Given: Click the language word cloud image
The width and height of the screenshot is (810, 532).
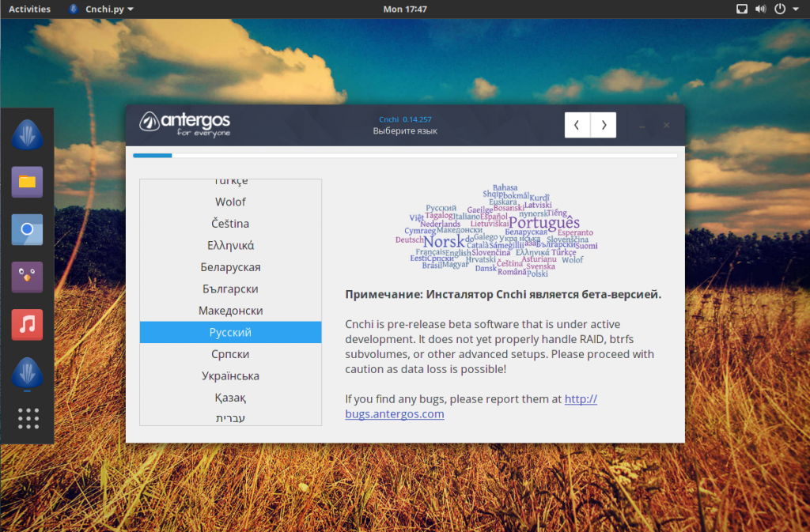Looking at the screenshot, I should click(x=497, y=231).
